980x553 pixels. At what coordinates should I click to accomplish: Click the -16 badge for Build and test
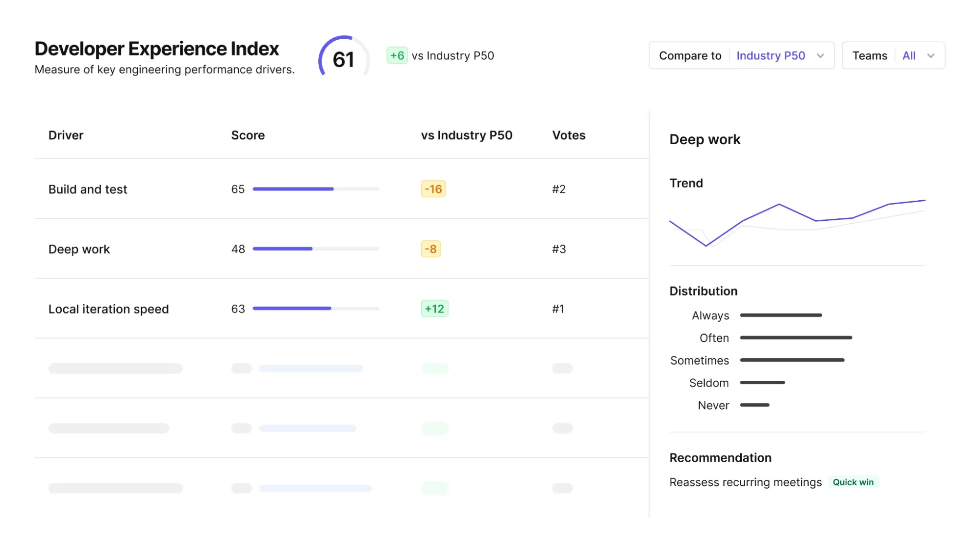coord(433,188)
